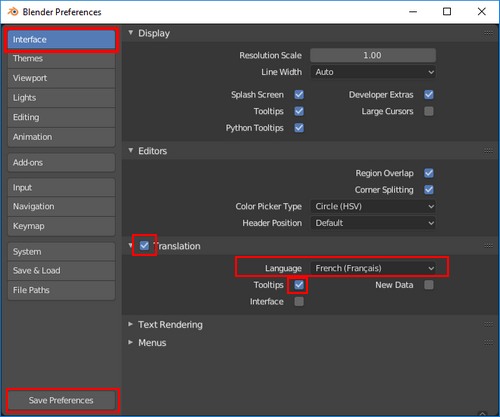Open the Add-ons preferences tab
500x417 pixels.
click(61, 163)
